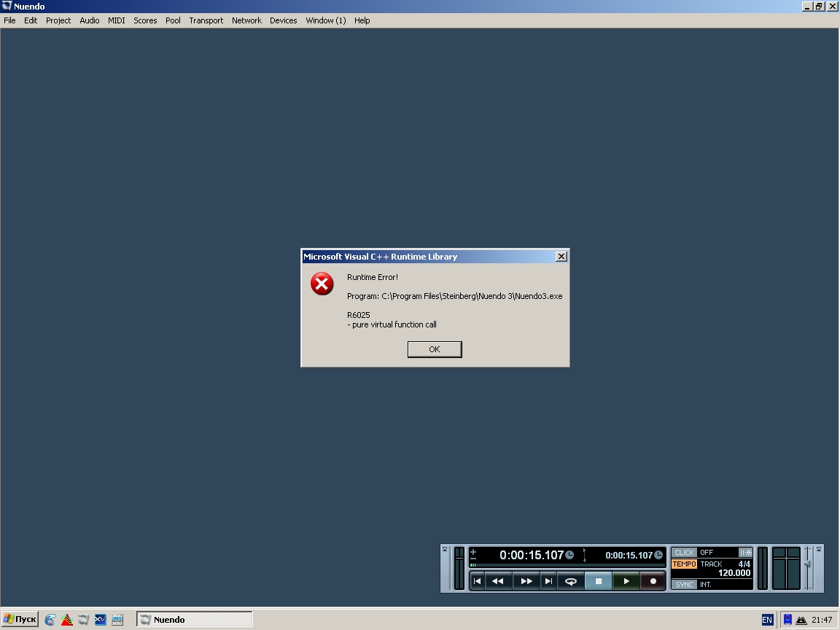840x630 pixels.
Task: Go to next marker in transport panel
Action: coord(548,581)
